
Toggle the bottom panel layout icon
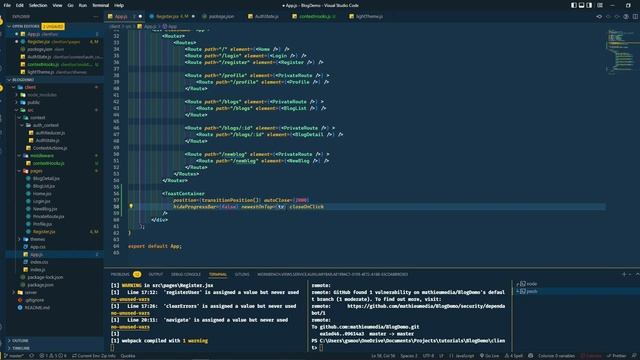[x=582, y=5]
